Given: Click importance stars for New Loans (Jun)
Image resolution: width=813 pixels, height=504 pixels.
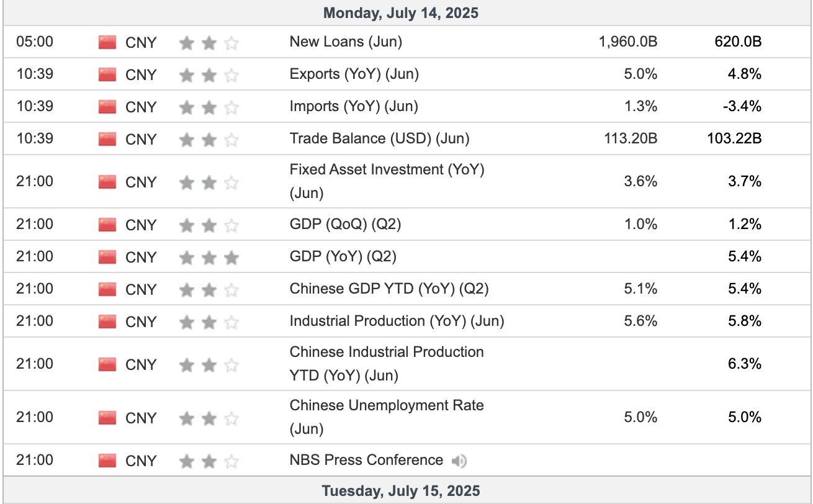Looking at the screenshot, I should pyautogui.click(x=209, y=43).
